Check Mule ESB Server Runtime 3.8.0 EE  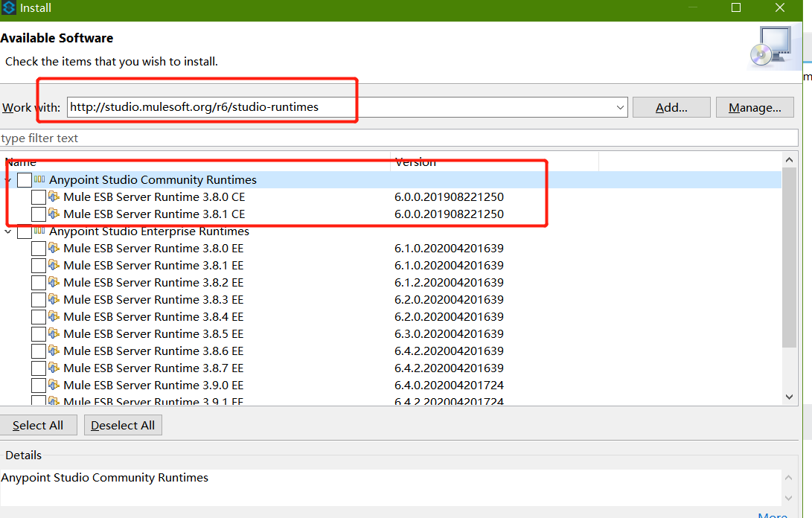point(38,248)
